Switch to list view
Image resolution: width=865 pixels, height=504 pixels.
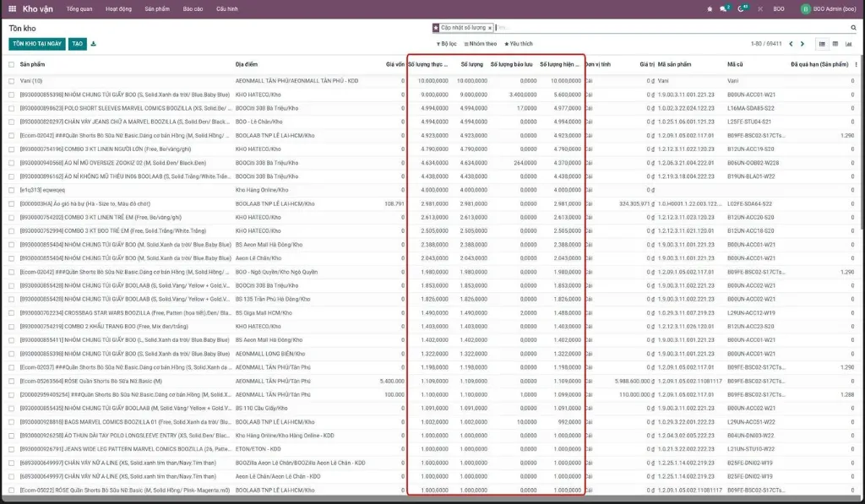(x=822, y=44)
